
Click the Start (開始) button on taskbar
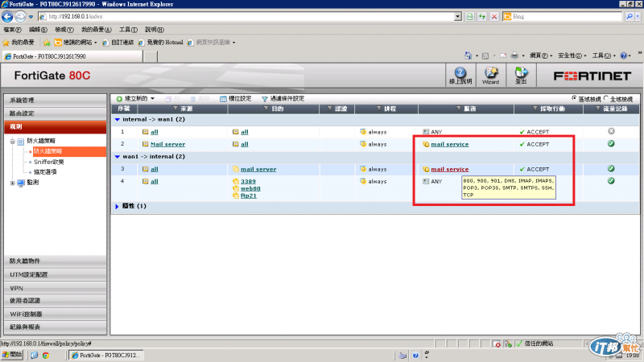pyautogui.click(x=12, y=355)
